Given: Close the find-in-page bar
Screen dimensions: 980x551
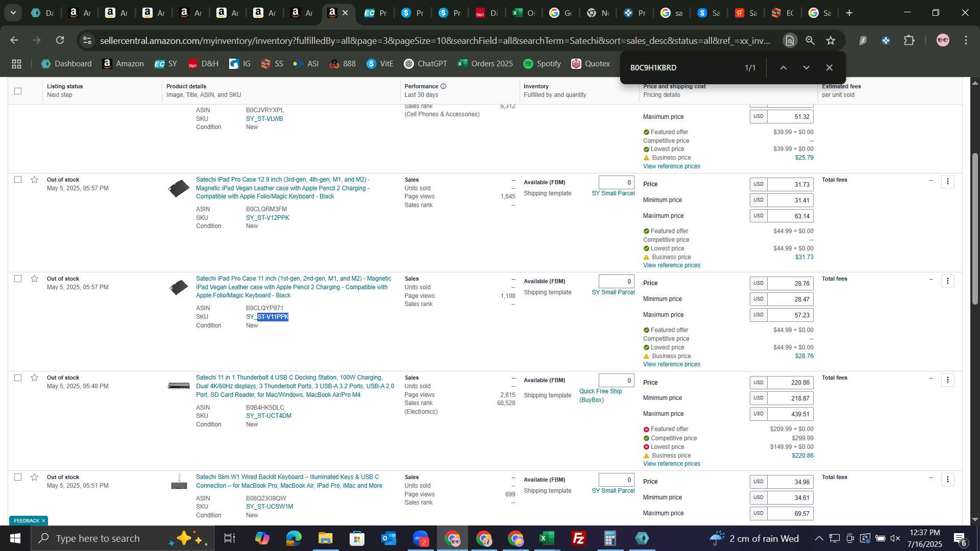Looking at the screenshot, I should [829, 68].
